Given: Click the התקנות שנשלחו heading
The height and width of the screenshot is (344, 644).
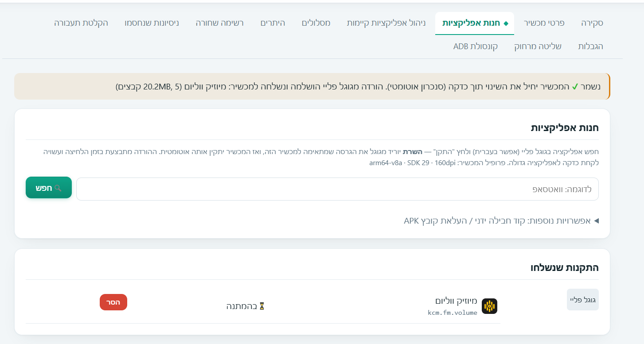Looking at the screenshot, I should pyautogui.click(x=565, y=267).
